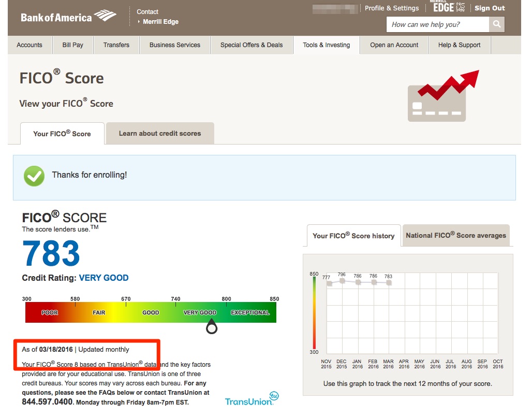Open the Bill Pay menu
The height and width of the screenshot is (417, 532).
coord(72,45)
